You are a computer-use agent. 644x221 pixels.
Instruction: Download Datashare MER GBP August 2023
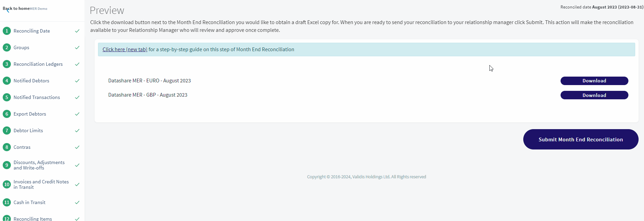[x=594, y=95]
